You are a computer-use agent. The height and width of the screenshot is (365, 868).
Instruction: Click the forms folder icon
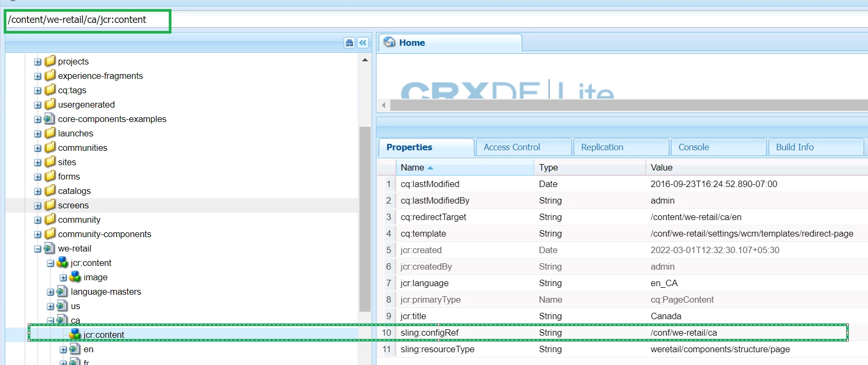click(50, 176)
